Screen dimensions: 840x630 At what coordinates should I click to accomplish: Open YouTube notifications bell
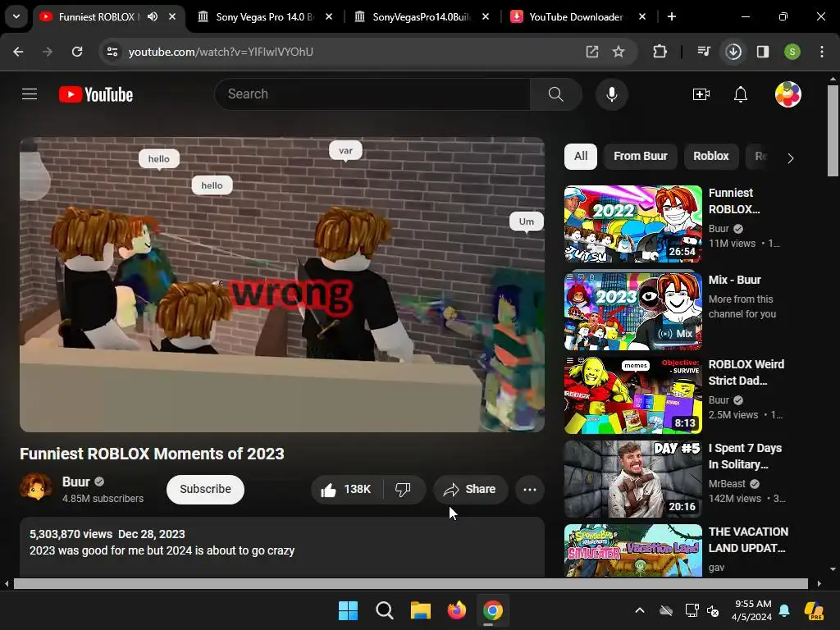(741, 94)
